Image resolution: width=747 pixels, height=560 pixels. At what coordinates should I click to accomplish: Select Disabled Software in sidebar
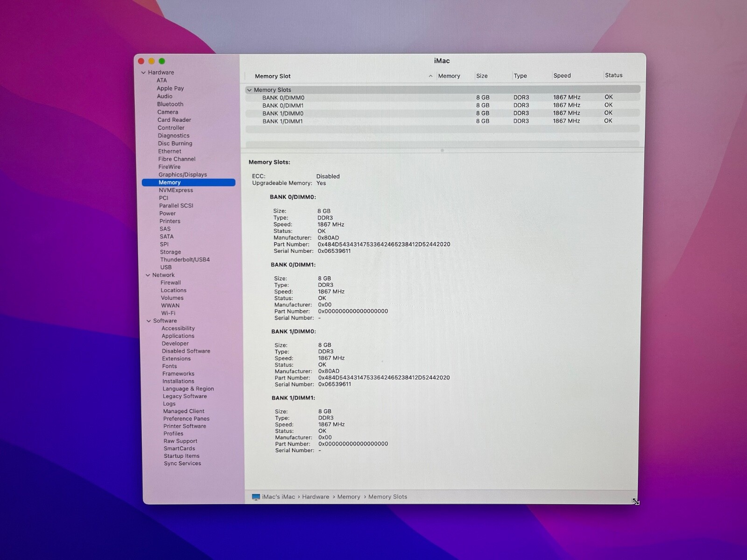pyautogui.click(x=186, y=351)
